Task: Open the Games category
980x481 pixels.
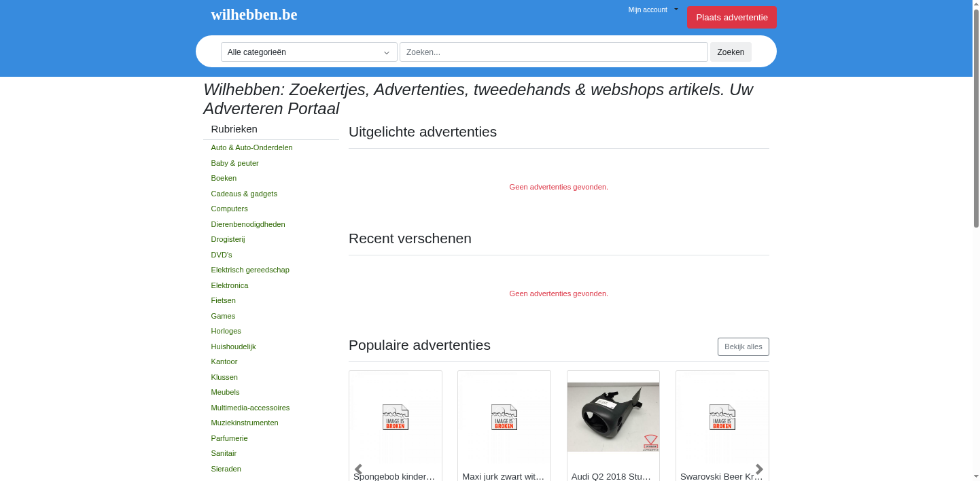Action: coord(223,316)
